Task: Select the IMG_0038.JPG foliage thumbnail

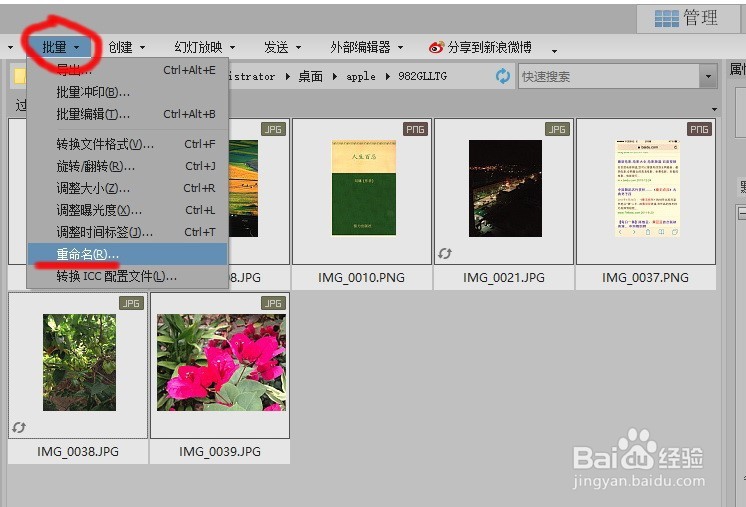Action: point(79,362)
